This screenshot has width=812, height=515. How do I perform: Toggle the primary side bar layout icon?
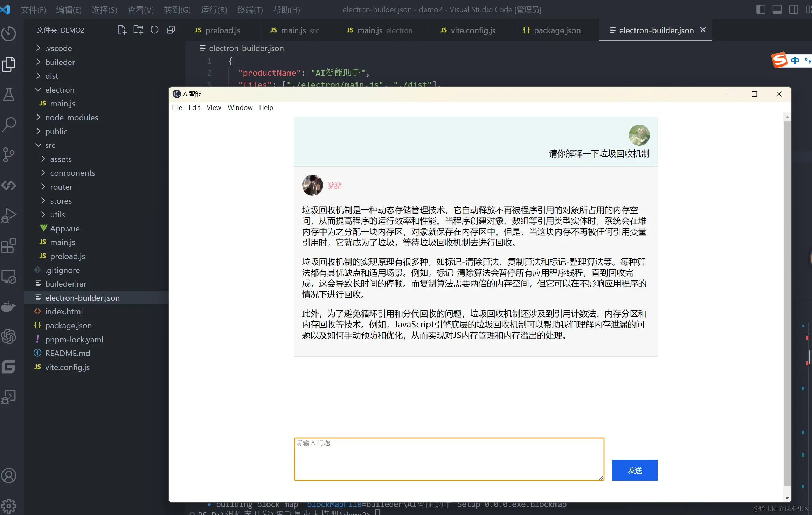click(x=761, y=9)
